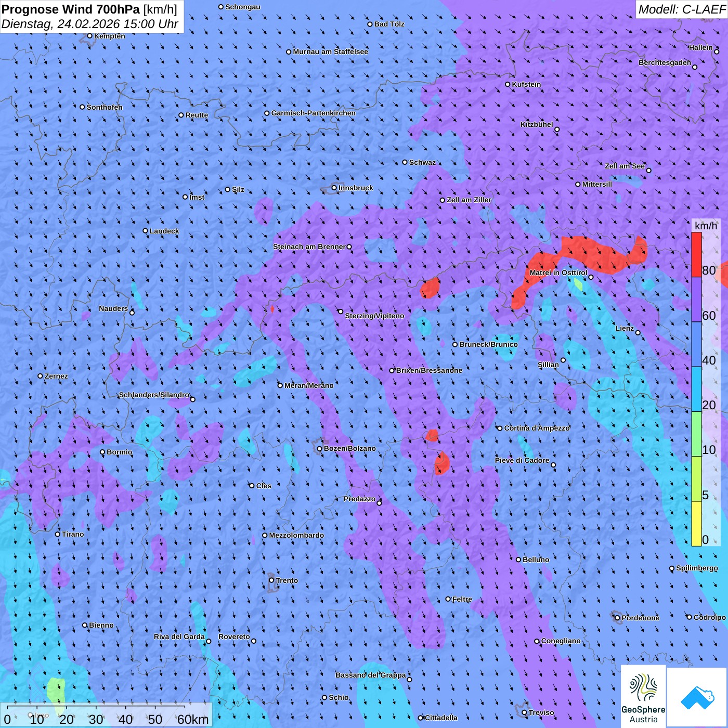Click the 'Modell: C-LAEF' label
728x728 pixels.
[x=682, y=9]
